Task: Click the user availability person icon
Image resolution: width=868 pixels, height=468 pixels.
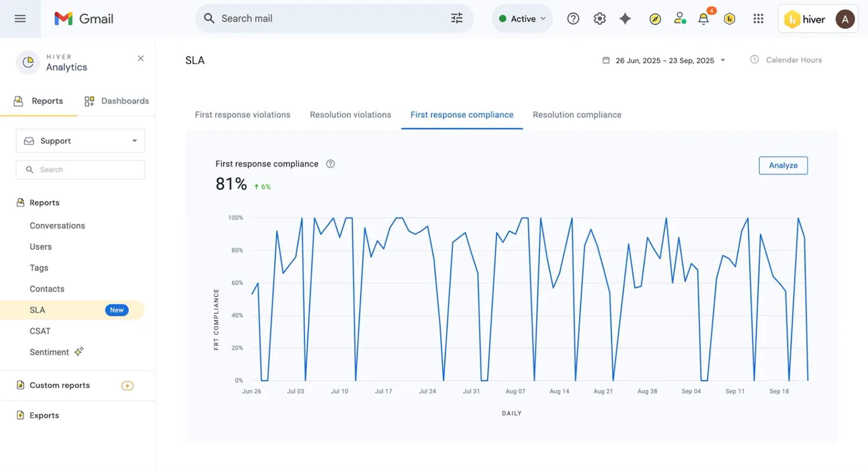Action: (x=680, y=18)
